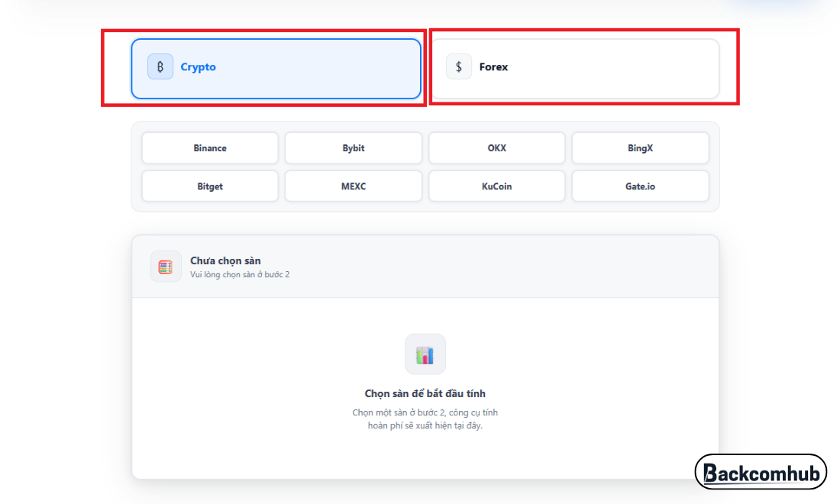Click 'Chọn sàn để bắt đầu tính' heading
Image resolution: width=840 pixels, height=504 pixels.
(x=425, y=394)
